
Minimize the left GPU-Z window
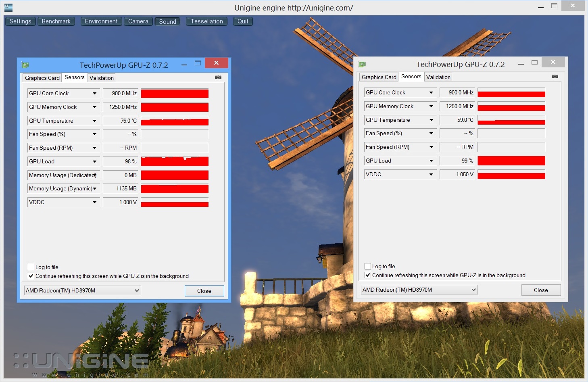[x=184, y=64]
